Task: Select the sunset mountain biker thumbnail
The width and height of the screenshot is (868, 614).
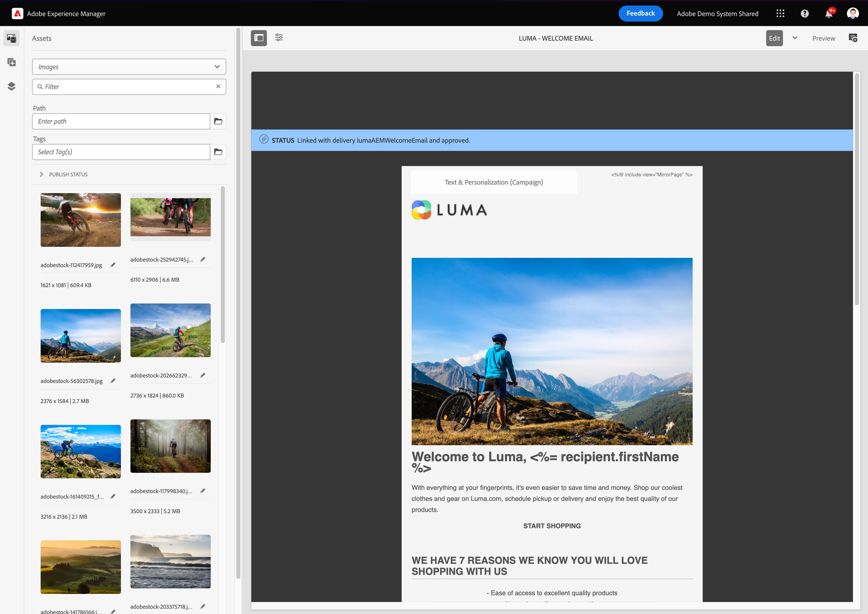Action: 81,220
